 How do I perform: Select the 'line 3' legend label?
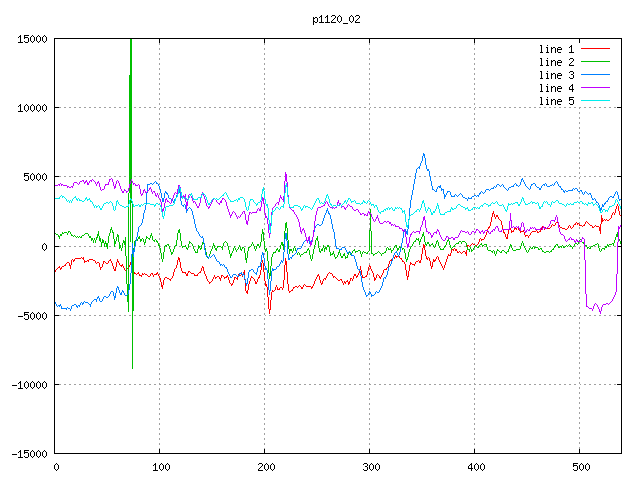click(x=556, y=75)
